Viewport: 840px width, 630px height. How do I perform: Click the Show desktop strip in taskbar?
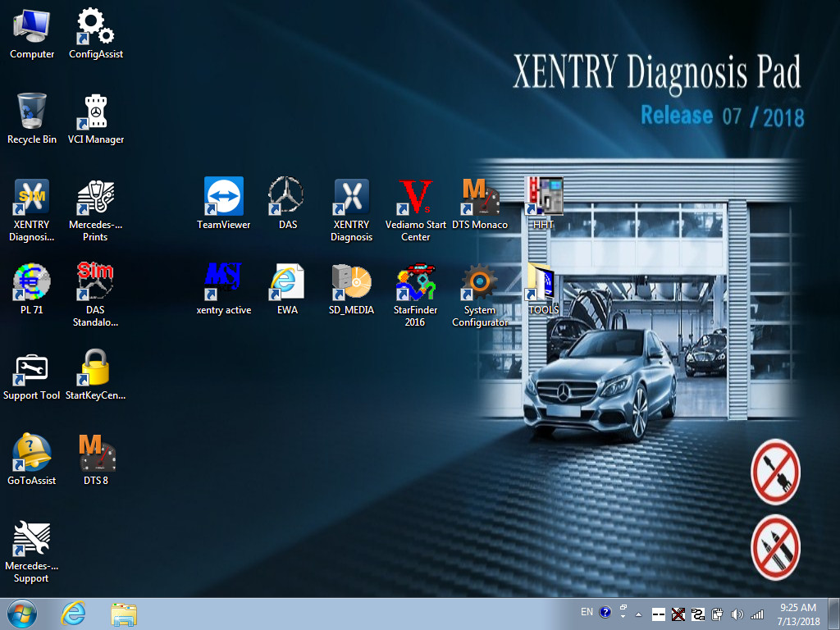[834, 614]
